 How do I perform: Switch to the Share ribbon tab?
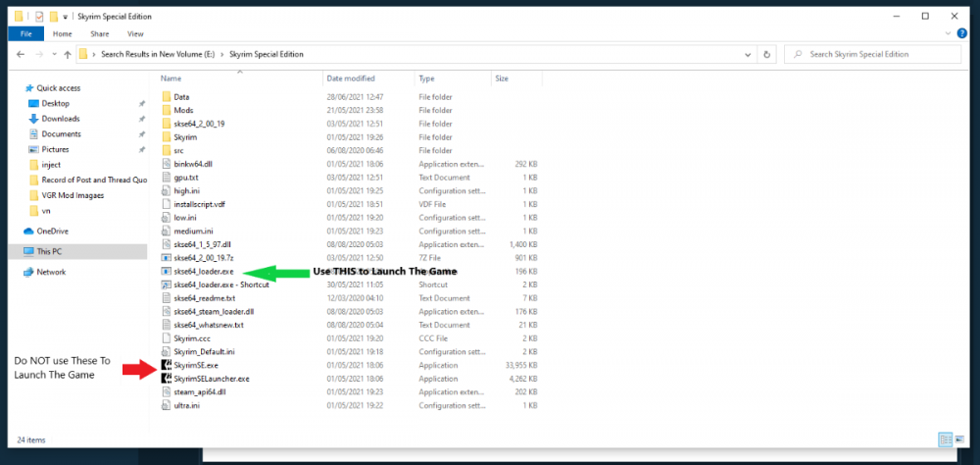[99, 33]
